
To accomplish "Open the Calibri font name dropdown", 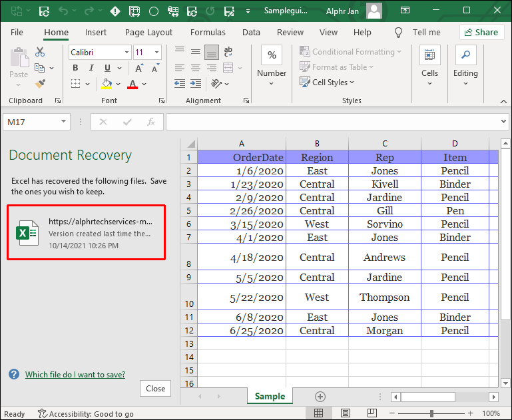I will pyautogui.click(x=100, y=53).
